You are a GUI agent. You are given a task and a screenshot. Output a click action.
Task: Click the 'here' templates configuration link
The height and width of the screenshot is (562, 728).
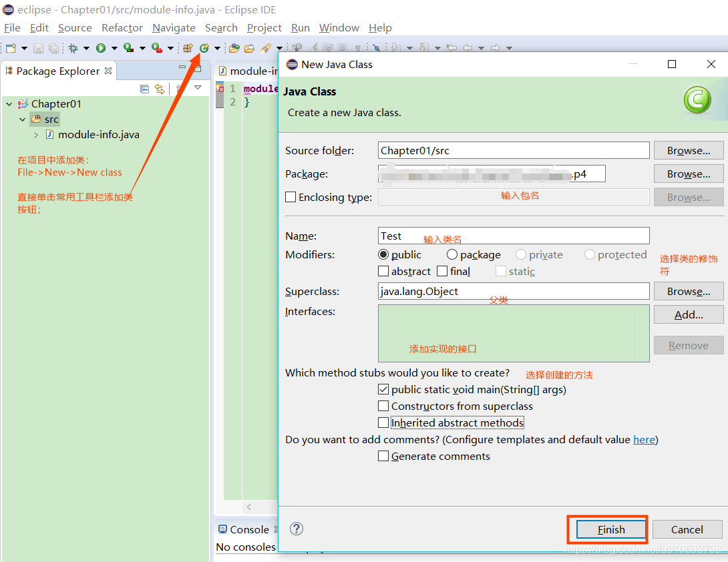point(644,439)
